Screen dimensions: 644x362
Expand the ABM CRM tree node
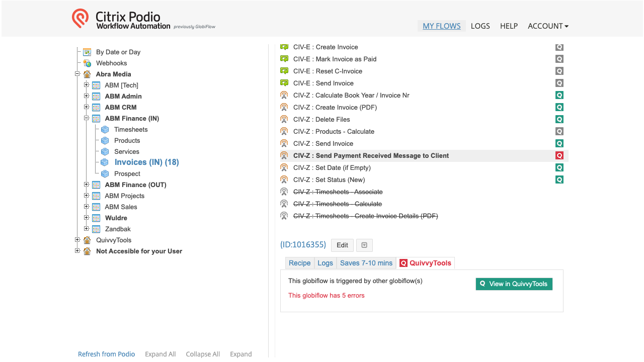pyautogui.click(x=87, y=107)
